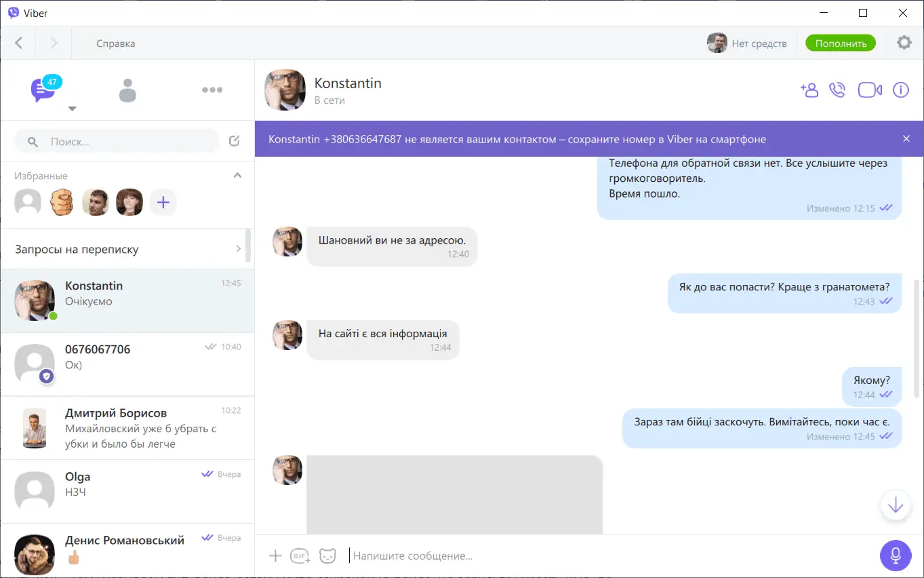Open chats filter dropdown arrow

click(73, 109)
